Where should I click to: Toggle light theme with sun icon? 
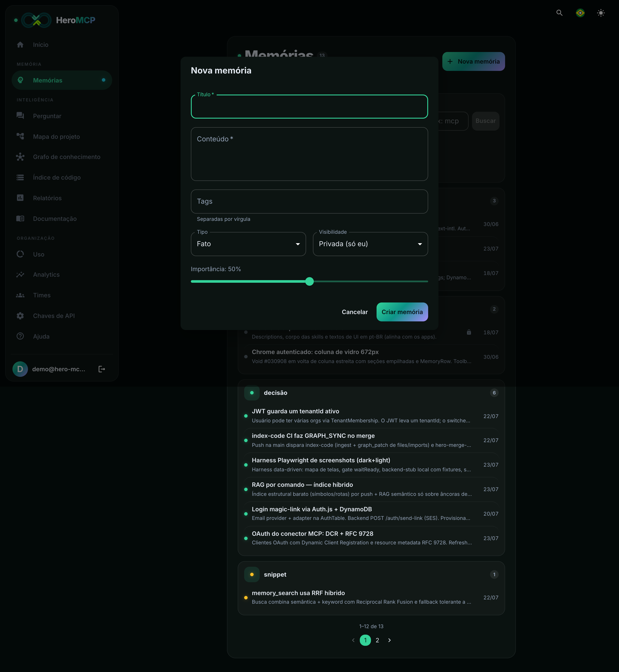point(601,13)
